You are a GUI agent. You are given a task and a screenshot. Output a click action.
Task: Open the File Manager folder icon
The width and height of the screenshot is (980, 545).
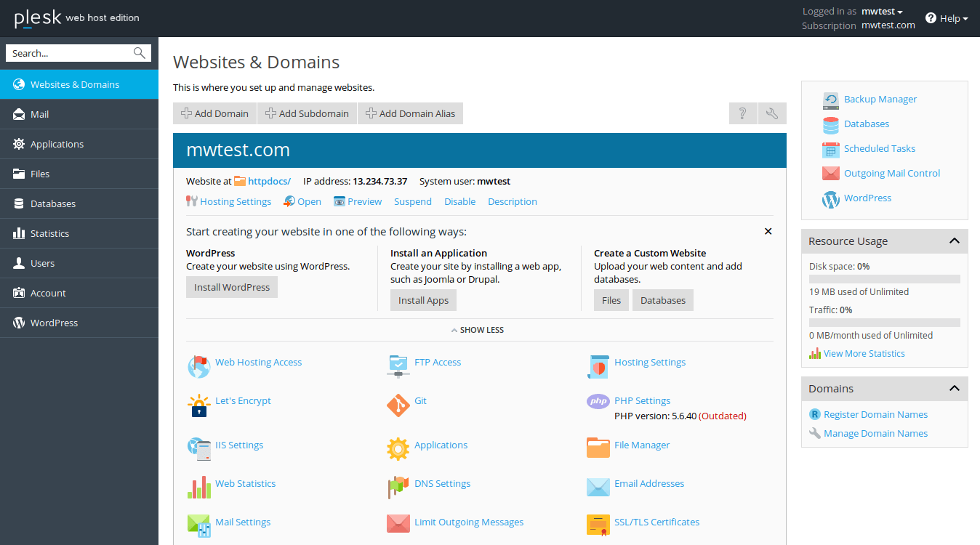[x=598, y=446]
